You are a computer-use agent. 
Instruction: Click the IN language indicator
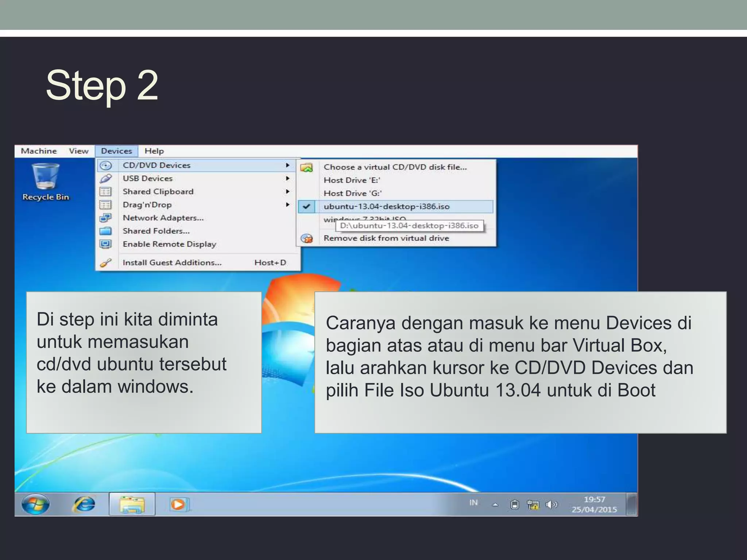click(473, 503)
